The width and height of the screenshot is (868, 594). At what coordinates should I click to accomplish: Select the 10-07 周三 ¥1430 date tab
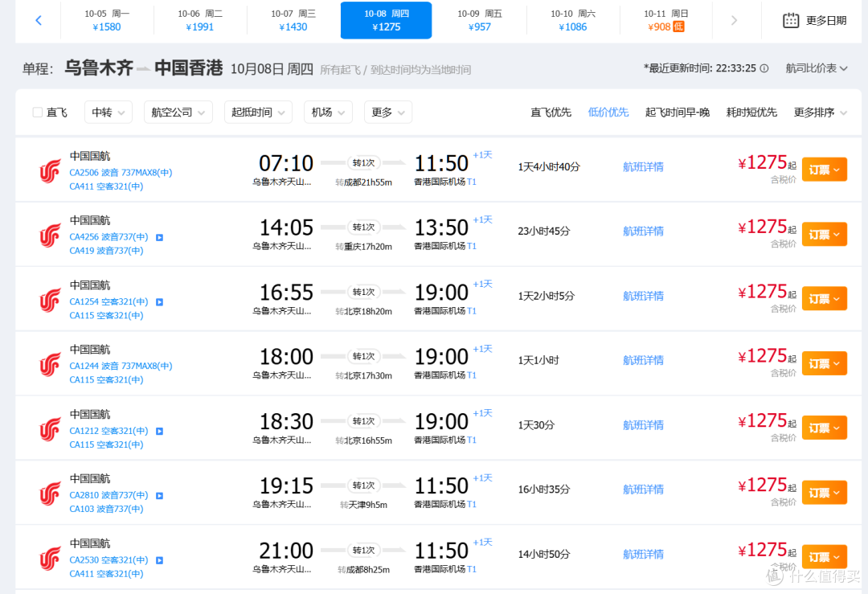(x=293, y=20)
